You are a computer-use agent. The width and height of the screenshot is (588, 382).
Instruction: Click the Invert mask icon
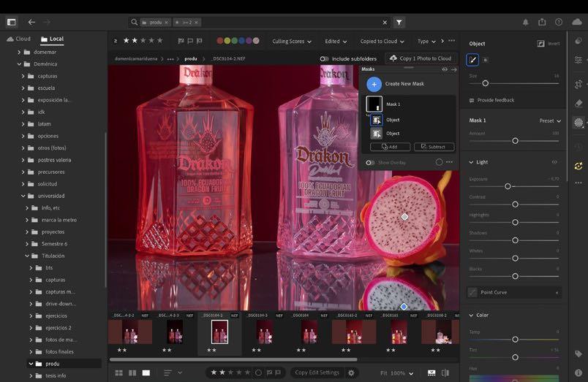(x=540, y=43)
